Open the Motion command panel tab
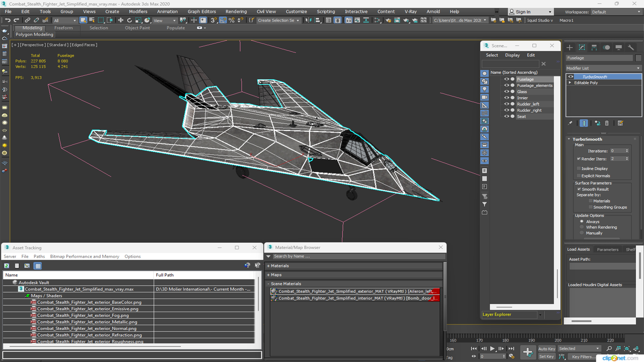The image size is (644, 362). pyautogui.click(x=606, y=48)
